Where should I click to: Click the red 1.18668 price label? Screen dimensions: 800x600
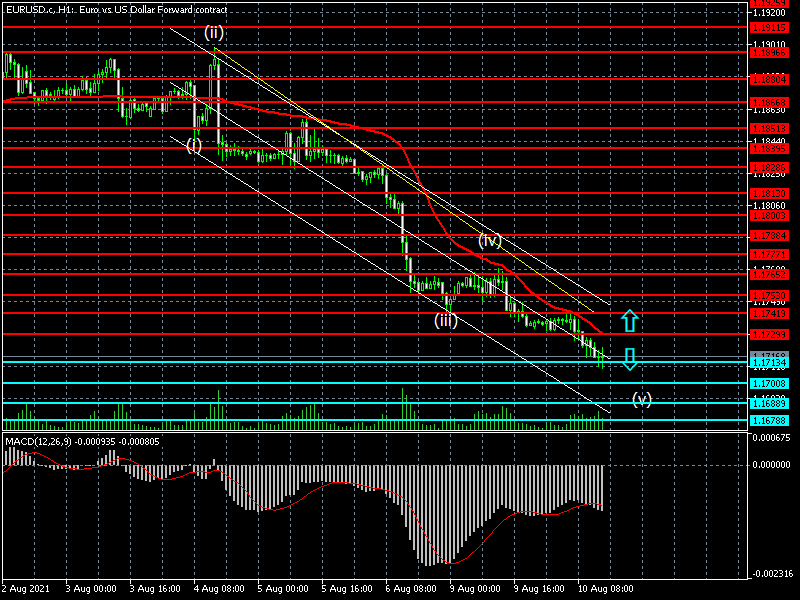click(x=768, y=103)
